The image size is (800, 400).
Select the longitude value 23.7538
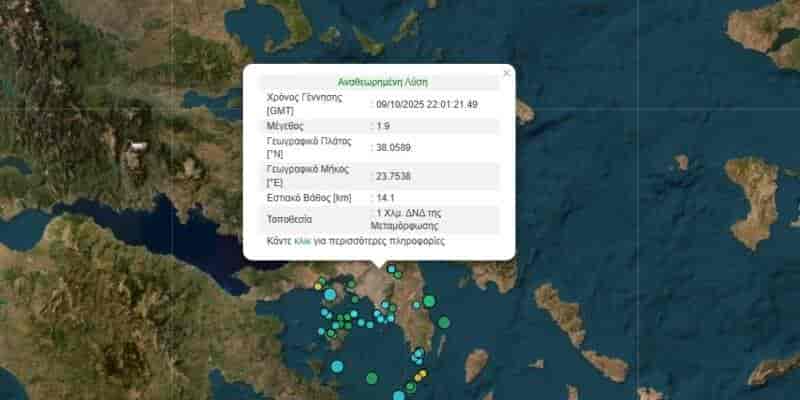coord(391,176)
